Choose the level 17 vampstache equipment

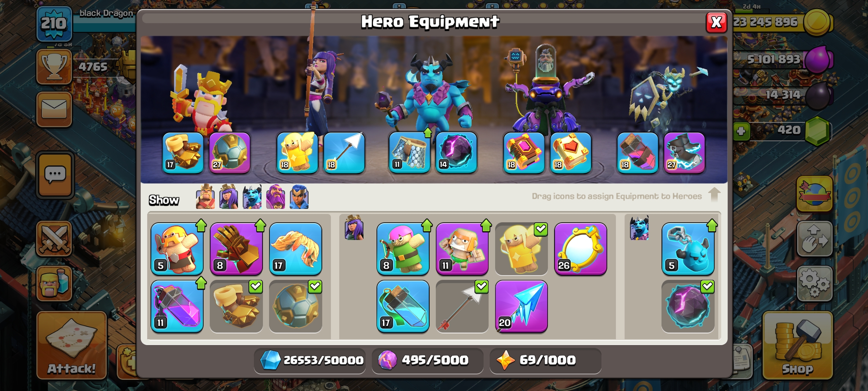295,249
